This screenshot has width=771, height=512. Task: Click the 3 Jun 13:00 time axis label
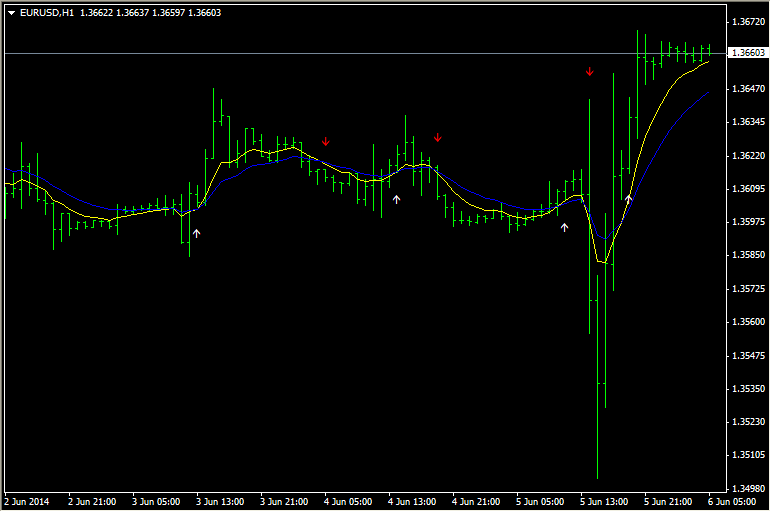tap(220, 502)
